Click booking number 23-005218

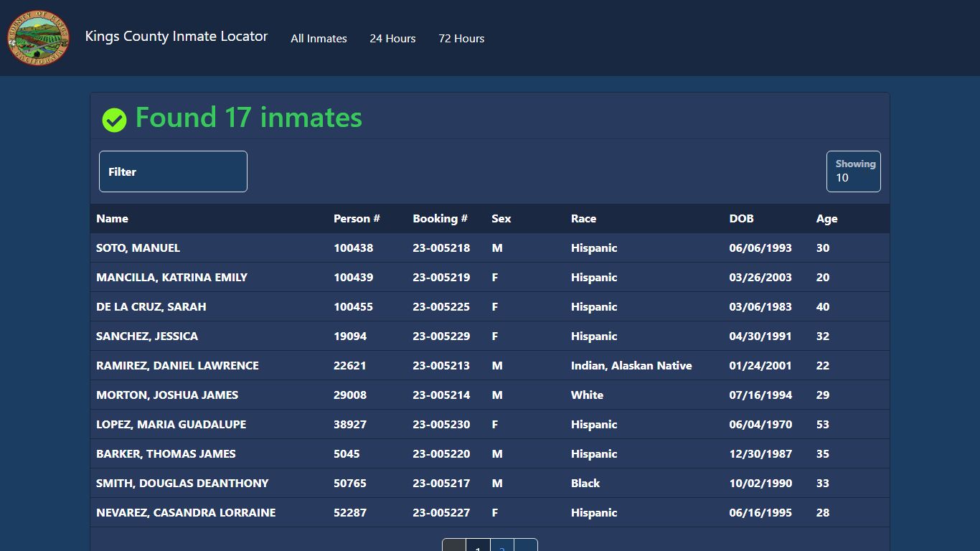(x=441, y=248)
